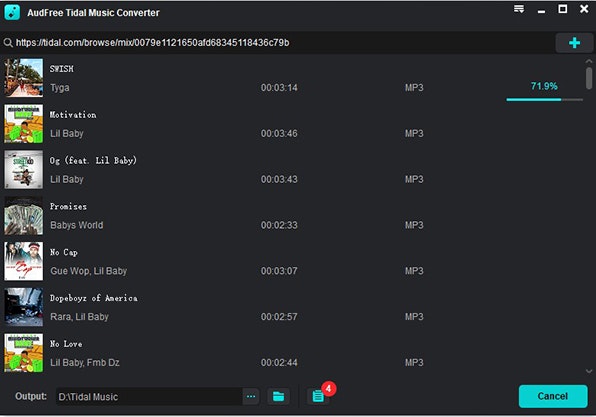Maximize the AudFree window
The image size is (596, 417).
[563, 9]
